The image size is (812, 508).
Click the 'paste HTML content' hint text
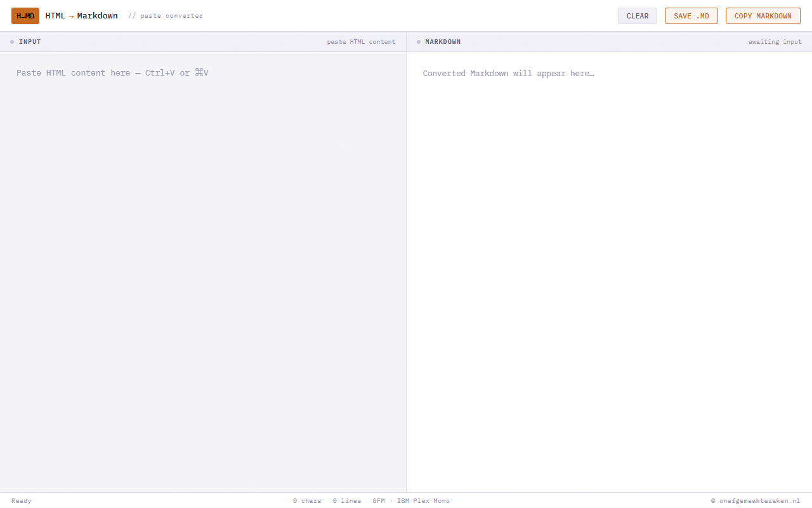tap(361, 42)
